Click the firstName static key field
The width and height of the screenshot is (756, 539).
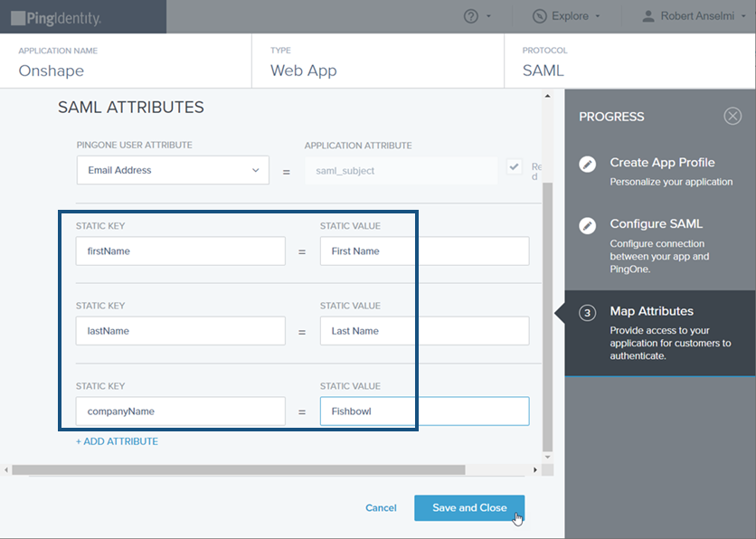tap(180, 251)
